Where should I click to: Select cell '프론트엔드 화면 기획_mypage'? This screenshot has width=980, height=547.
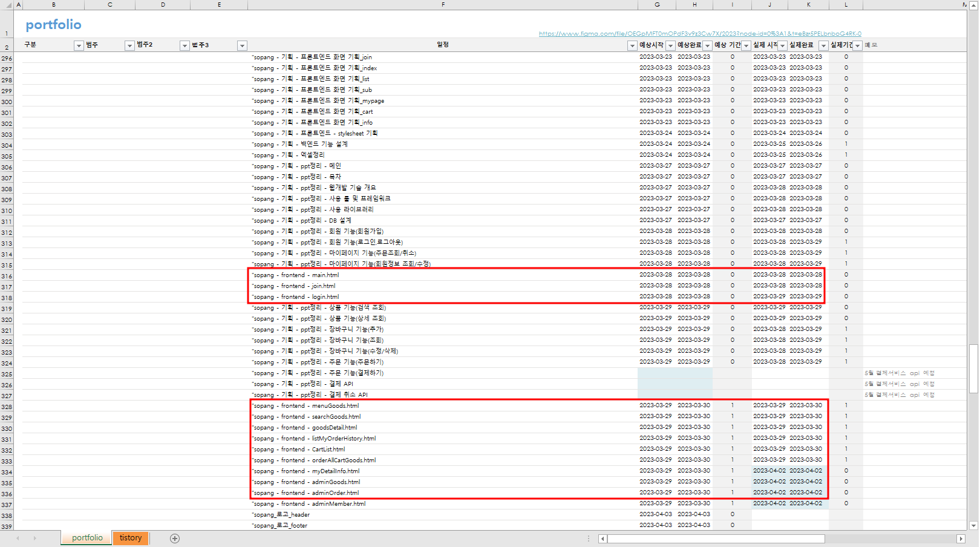tap(443, 101)
